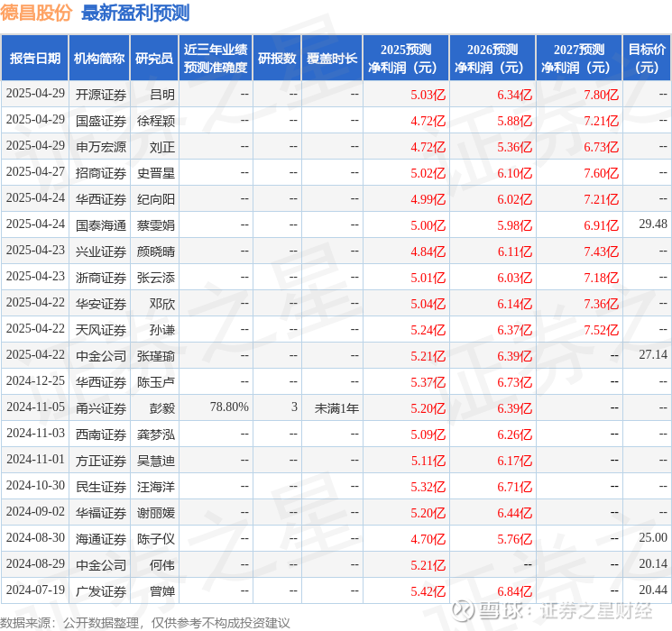The width and height of the screenshot is (672, 631).
Task: Click target price 20.44
Action: (653, 590)
